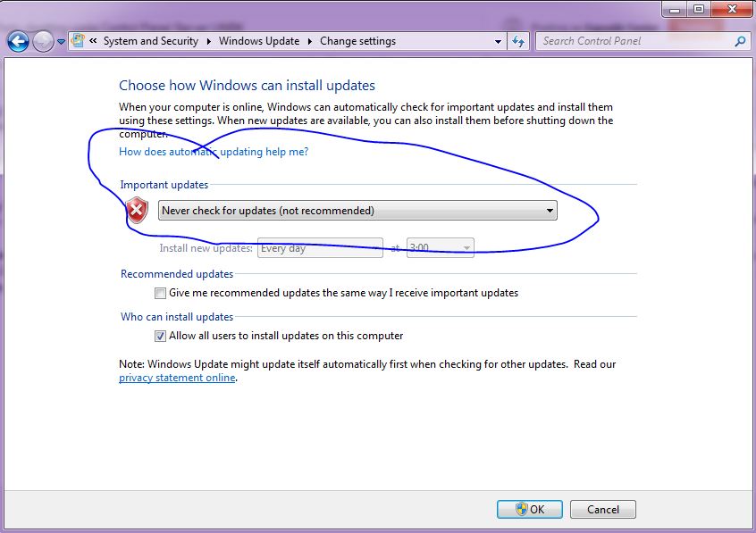The width and height of the screenshot is (756, 533).
Task: Click the Back navigation arrow
Action: click(17, 41)
